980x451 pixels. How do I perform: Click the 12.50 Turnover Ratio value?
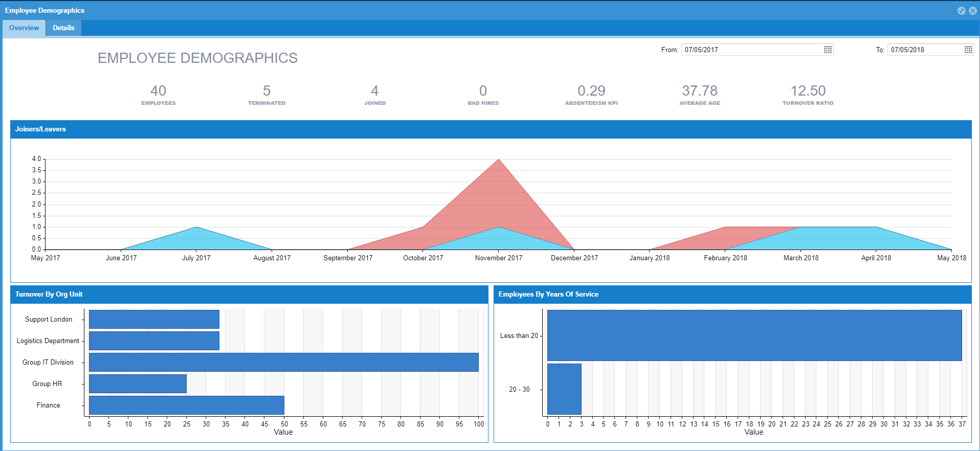click(x=808, y=91)
